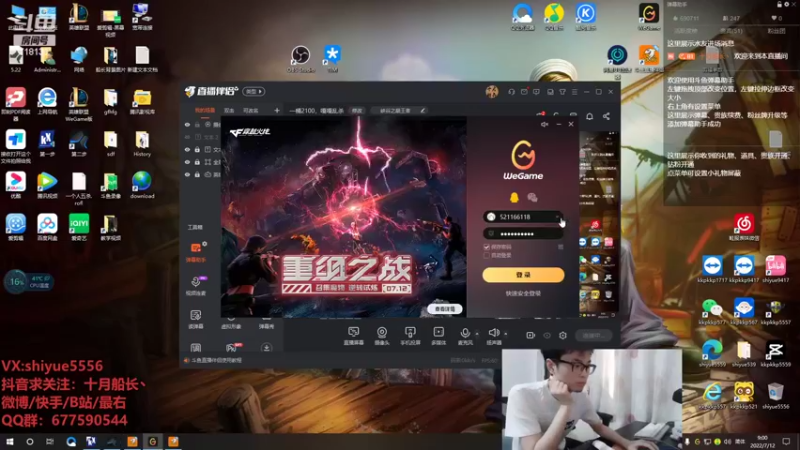Viewport: 800px width, 450px height.
Task: Toggle visibility eye of fifth scene source
Action: (187, 174)
